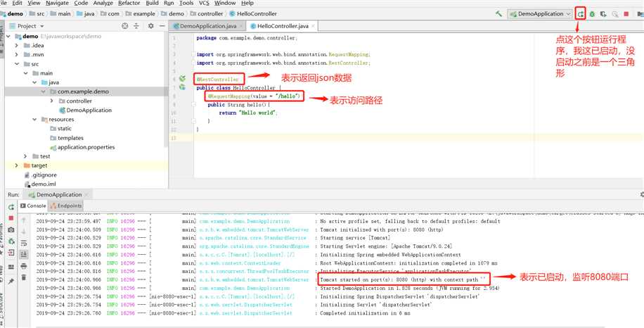The image size is (644, 328).
Task: Expand the target folder
Action: [17, 165]
